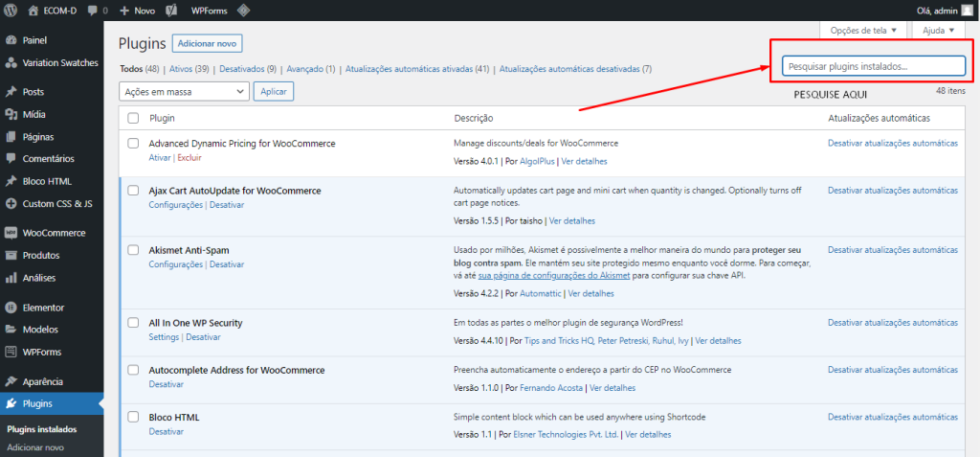Click the Análises bar chart icon

pyautogui.click(x=11, y=277)
